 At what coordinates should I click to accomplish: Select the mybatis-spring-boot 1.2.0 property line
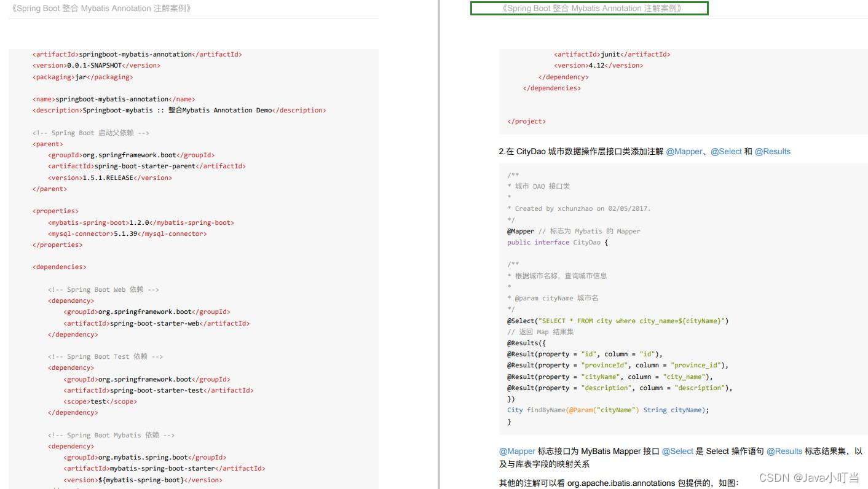click(x=141, y=222)
